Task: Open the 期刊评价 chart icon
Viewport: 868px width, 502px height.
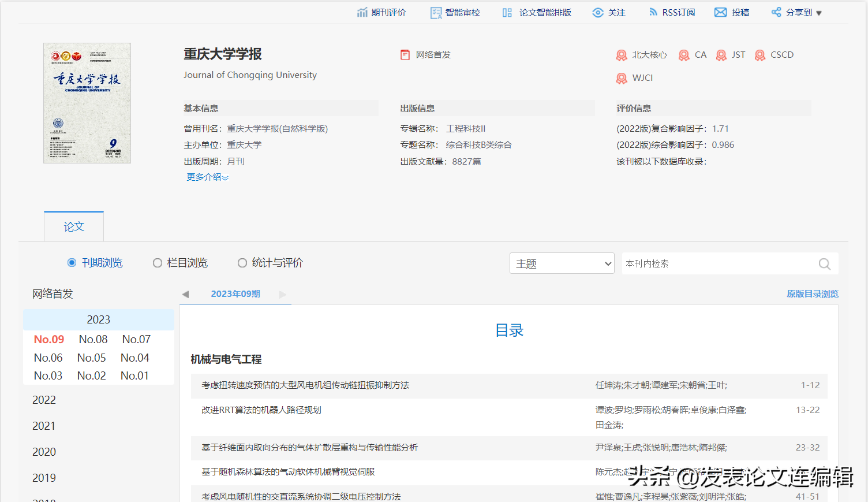Action: [362, 13]
